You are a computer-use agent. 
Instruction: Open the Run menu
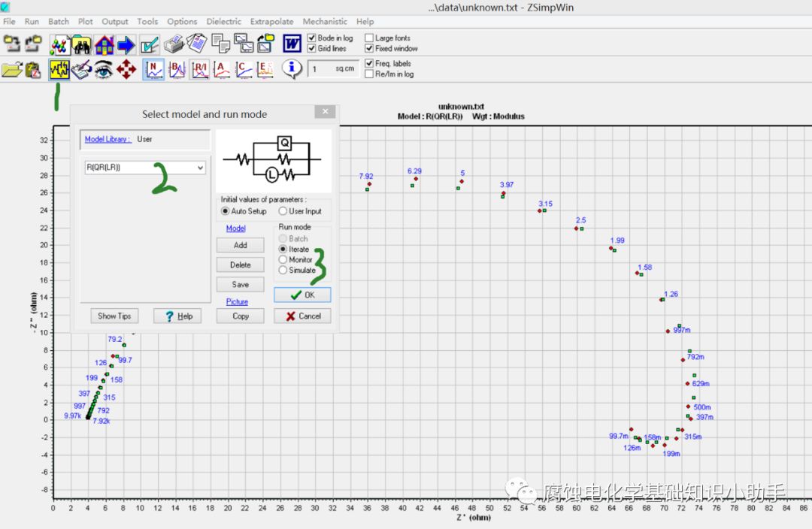[32, 22]
